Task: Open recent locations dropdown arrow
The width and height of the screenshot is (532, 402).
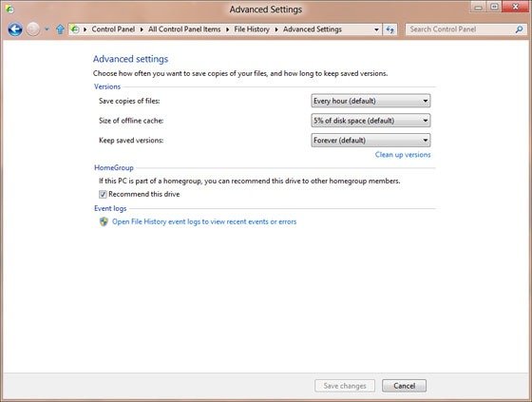Action: [47, 29]
